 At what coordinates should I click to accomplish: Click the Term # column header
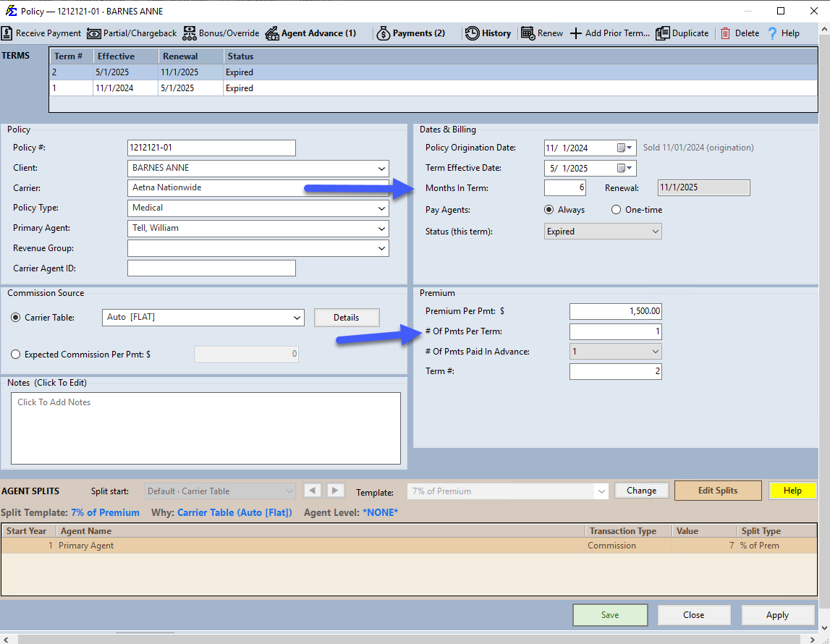coord(72,56)
